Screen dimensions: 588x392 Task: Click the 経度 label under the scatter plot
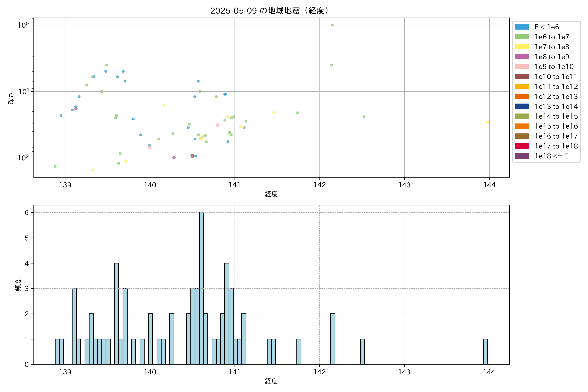[x=271, y=194]
